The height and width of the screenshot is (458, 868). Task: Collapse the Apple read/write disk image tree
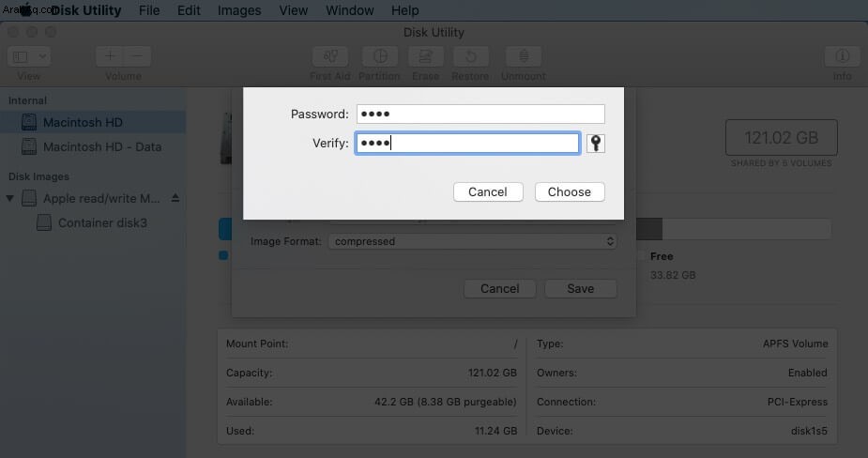[x=10, y=198]
